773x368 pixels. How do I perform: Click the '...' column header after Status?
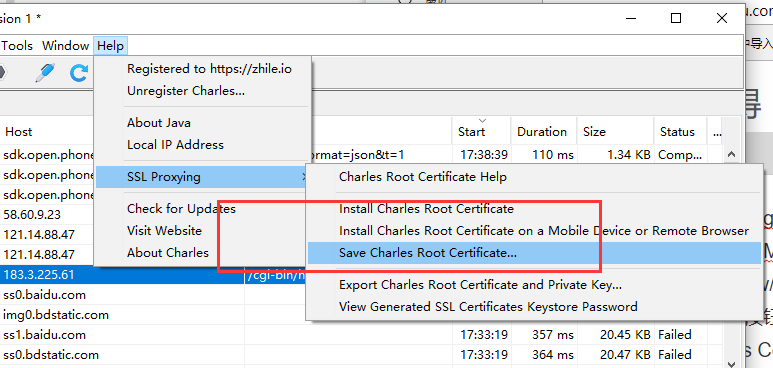(x=717, y=132)
